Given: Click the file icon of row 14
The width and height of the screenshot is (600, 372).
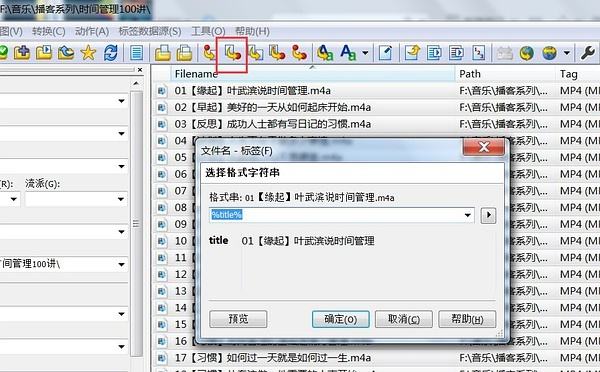Looking at the screenshot, I should click(x=161, y=308).
